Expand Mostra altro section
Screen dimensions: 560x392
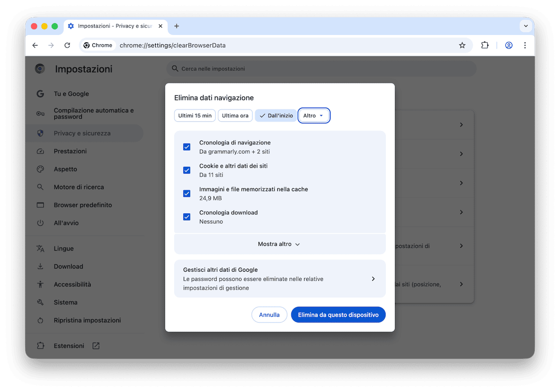tap(279, 244)
